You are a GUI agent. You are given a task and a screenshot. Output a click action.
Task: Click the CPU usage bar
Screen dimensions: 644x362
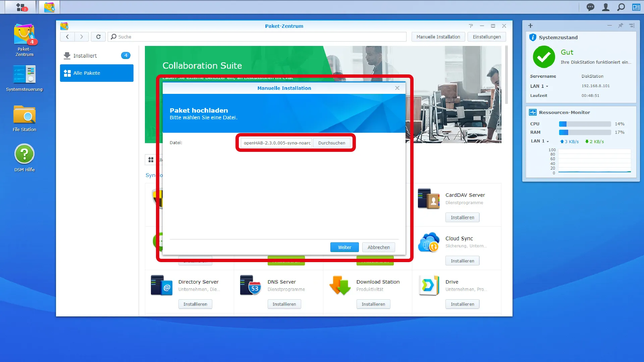coord(585,124)
